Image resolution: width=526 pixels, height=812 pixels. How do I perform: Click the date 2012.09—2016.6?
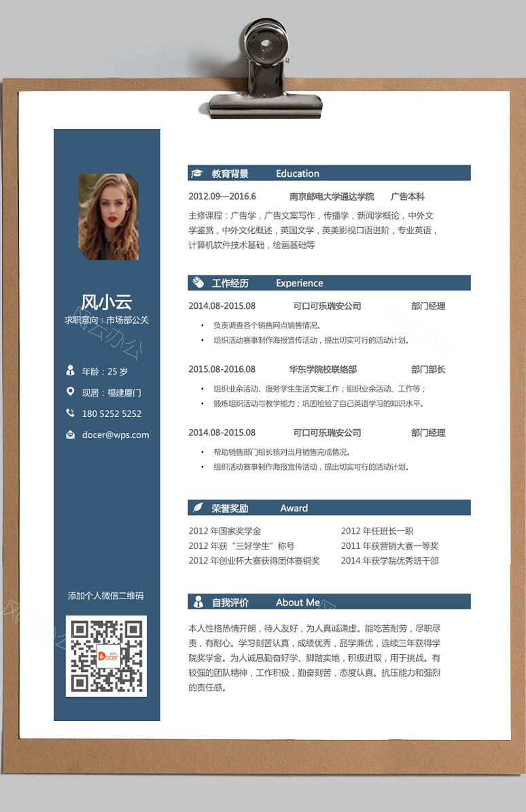click(222, 197)
